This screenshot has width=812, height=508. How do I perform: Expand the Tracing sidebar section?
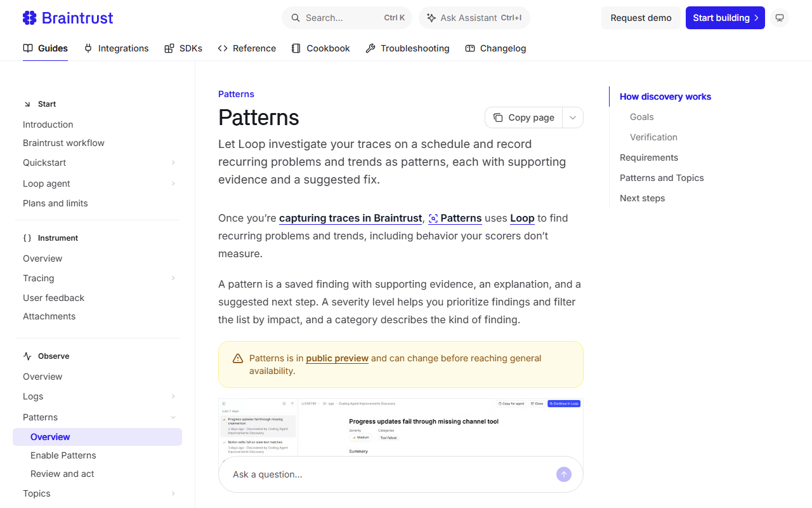click(x=173, y=278)
